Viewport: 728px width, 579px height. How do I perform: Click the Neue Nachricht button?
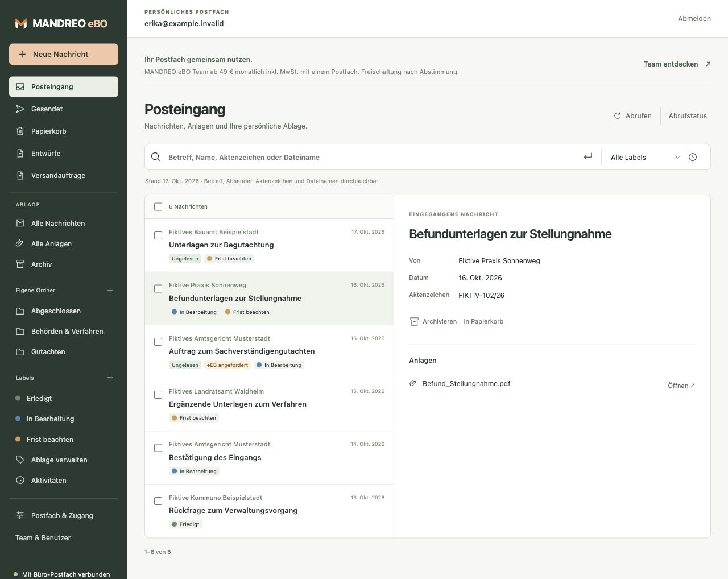coord(64,54)
